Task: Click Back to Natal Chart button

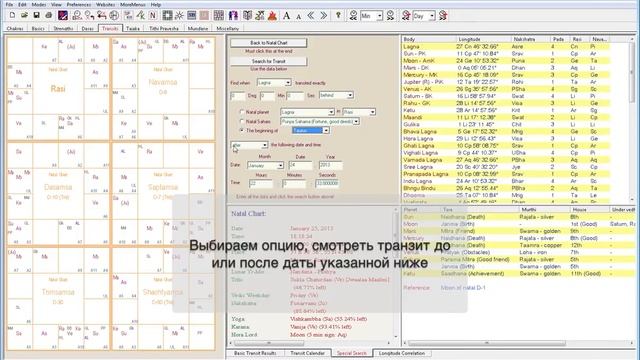Action: click(269, 42)
